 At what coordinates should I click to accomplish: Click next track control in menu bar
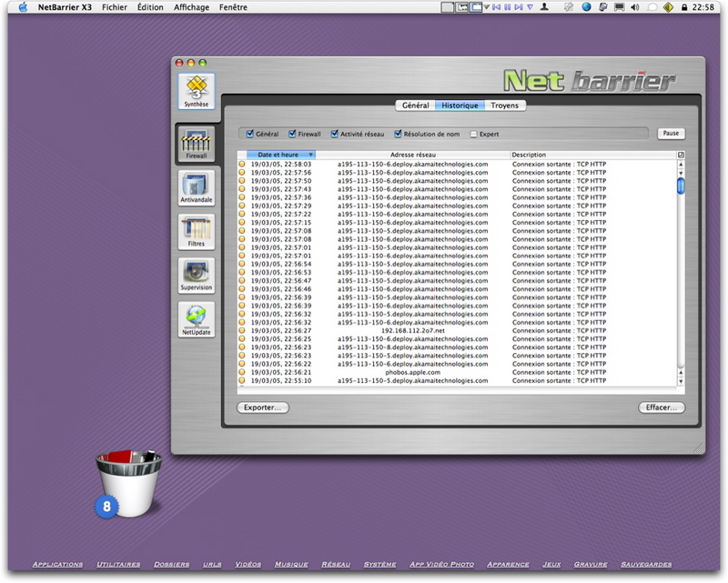click(519, 7)
